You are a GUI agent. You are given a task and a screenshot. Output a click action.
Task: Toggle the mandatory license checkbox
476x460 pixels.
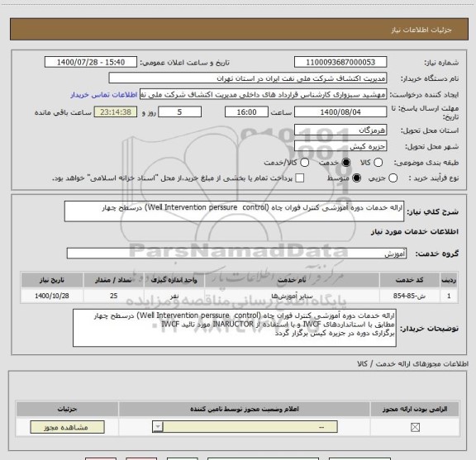(x=415, y=428)
